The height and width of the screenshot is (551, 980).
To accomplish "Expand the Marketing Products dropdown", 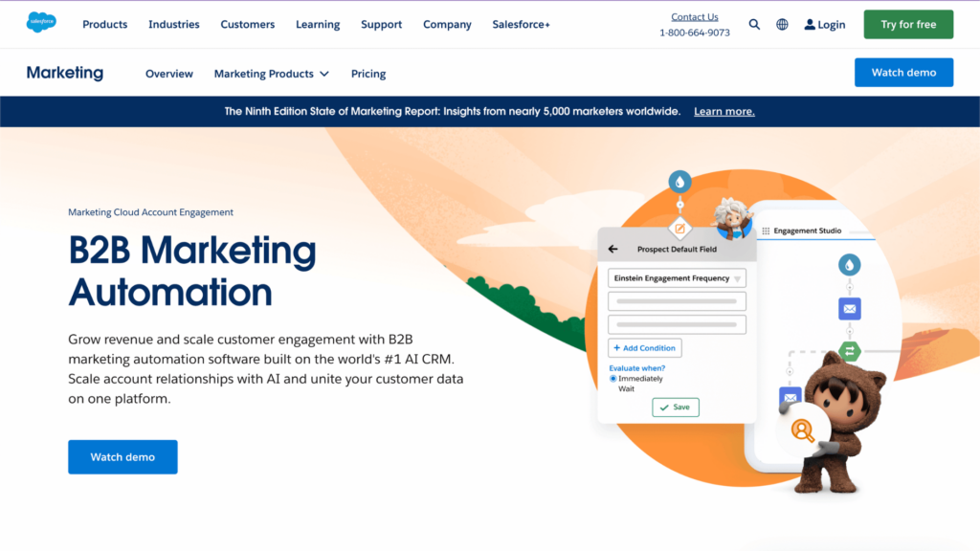I will [271, 74].
